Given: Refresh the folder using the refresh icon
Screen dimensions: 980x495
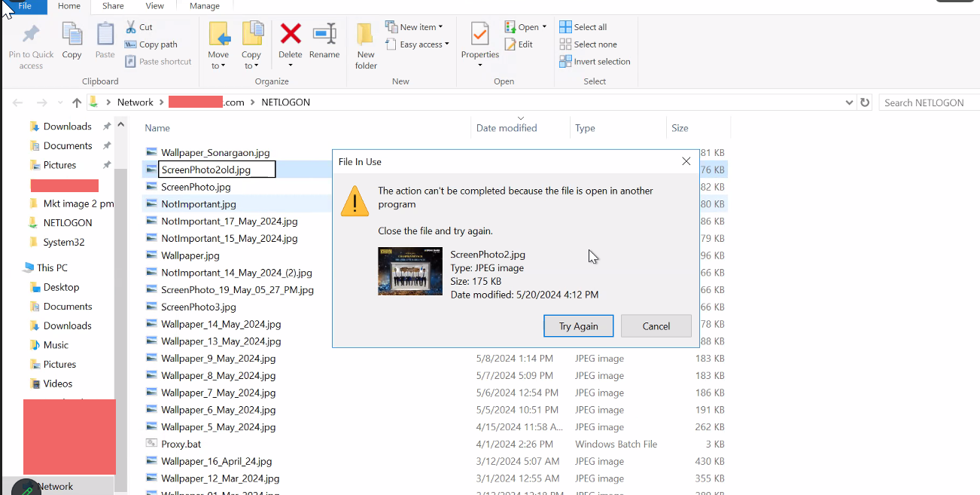Looking at the screenshot, I should (x=866, y=102).
